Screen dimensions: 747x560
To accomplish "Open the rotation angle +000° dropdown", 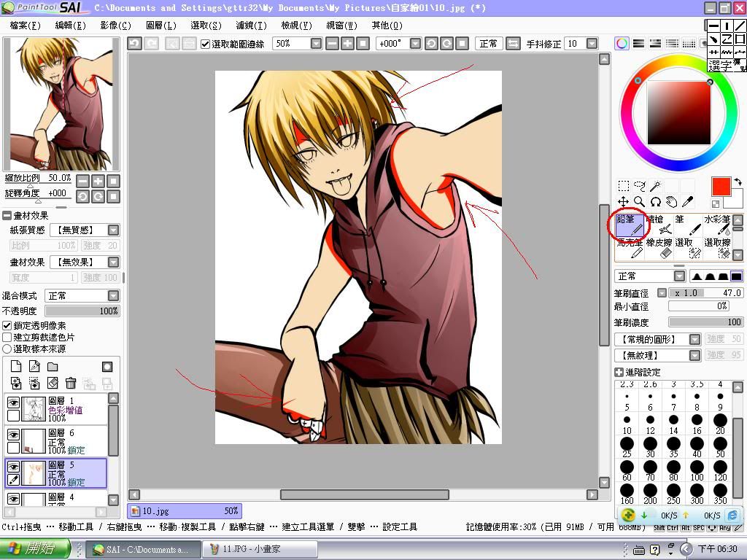I will pyautogui.click(x=415, y=43).
